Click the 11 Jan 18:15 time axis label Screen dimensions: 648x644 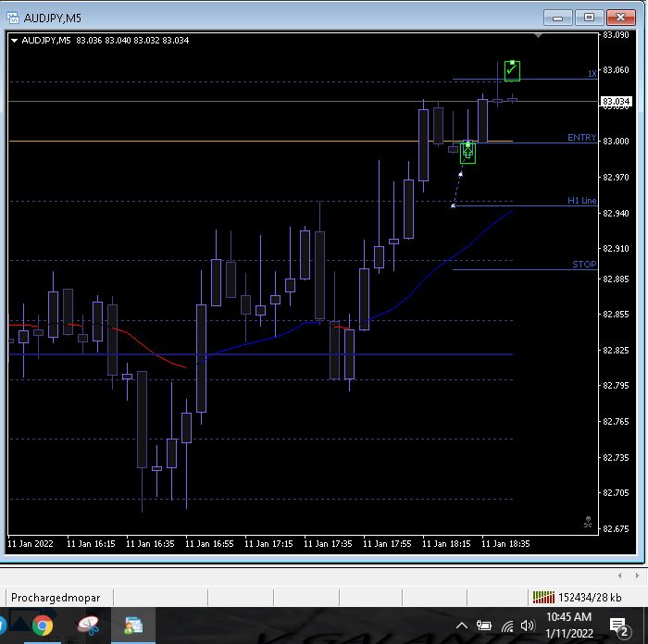pyautogui.click(x=446, y=544)
